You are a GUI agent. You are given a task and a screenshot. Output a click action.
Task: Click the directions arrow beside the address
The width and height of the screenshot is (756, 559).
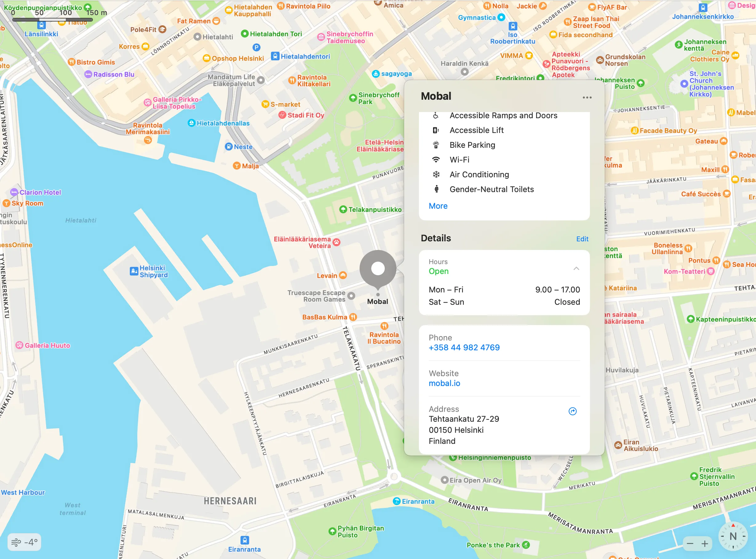[572, 411]
